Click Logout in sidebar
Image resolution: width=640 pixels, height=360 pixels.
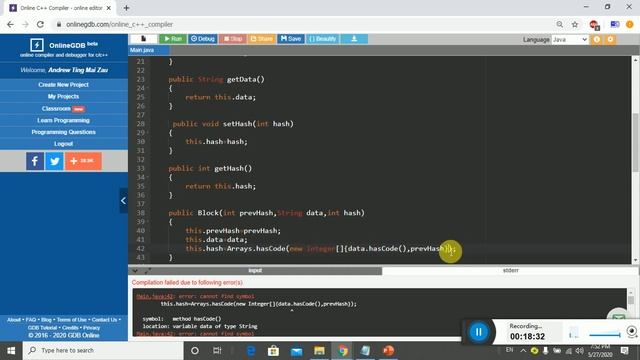pos(64,144)
